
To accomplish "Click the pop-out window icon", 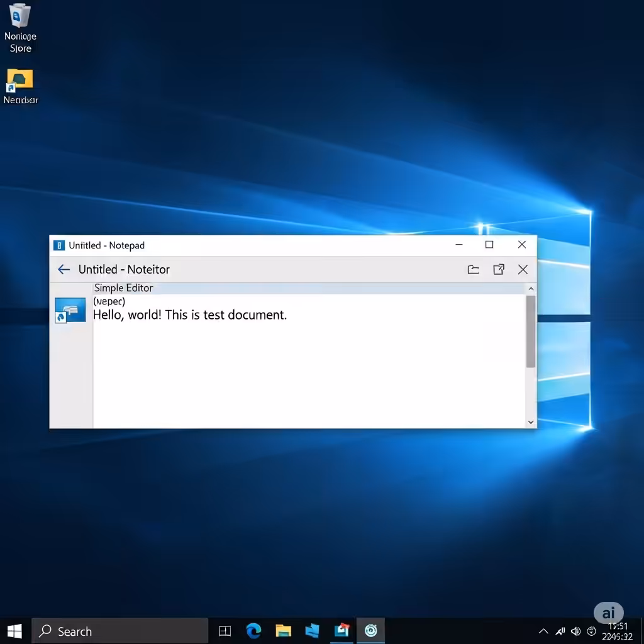I will pos(499,269).
